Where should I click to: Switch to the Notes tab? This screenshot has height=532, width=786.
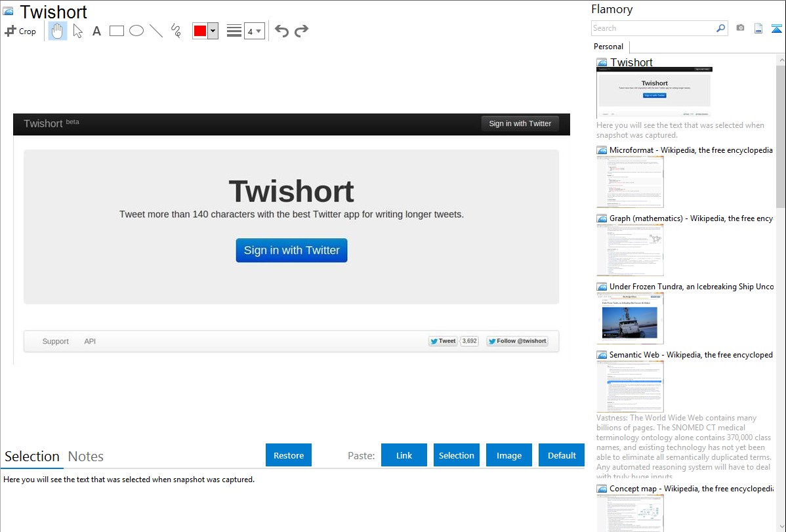pos(86,457)
